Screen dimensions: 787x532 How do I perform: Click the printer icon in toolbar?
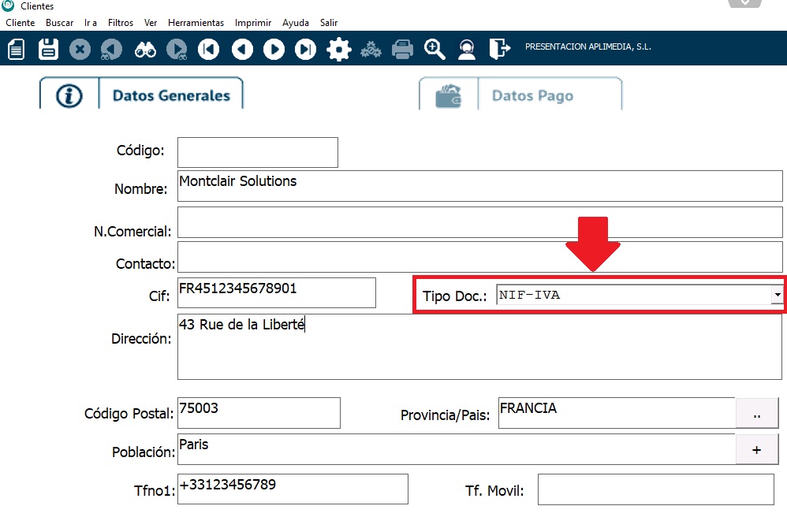pyautogui.click(x=403, y=50)
